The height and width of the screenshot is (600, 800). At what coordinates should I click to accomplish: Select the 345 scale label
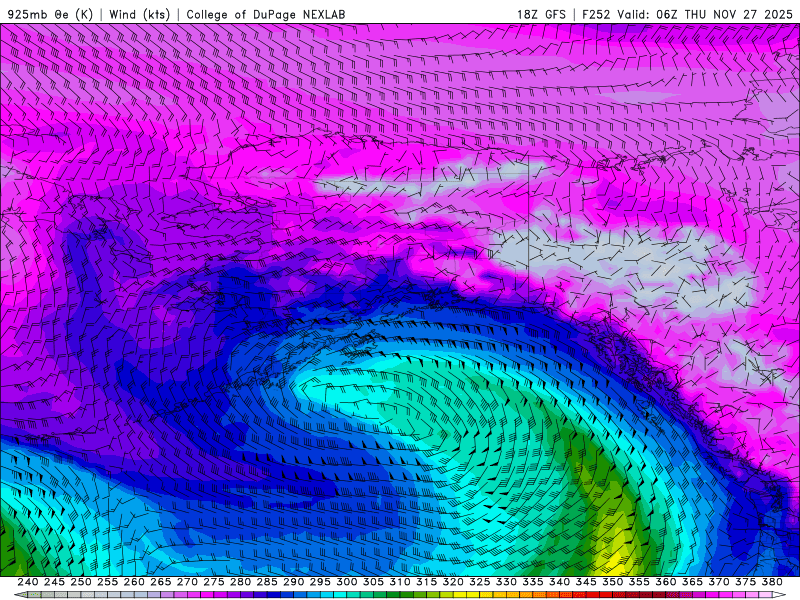(586, 582)
